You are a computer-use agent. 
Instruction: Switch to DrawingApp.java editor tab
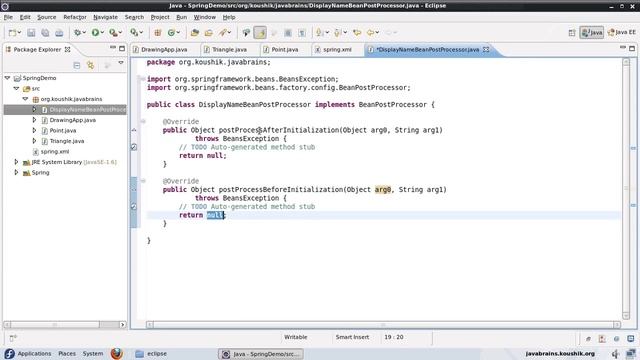coord(164,49)
